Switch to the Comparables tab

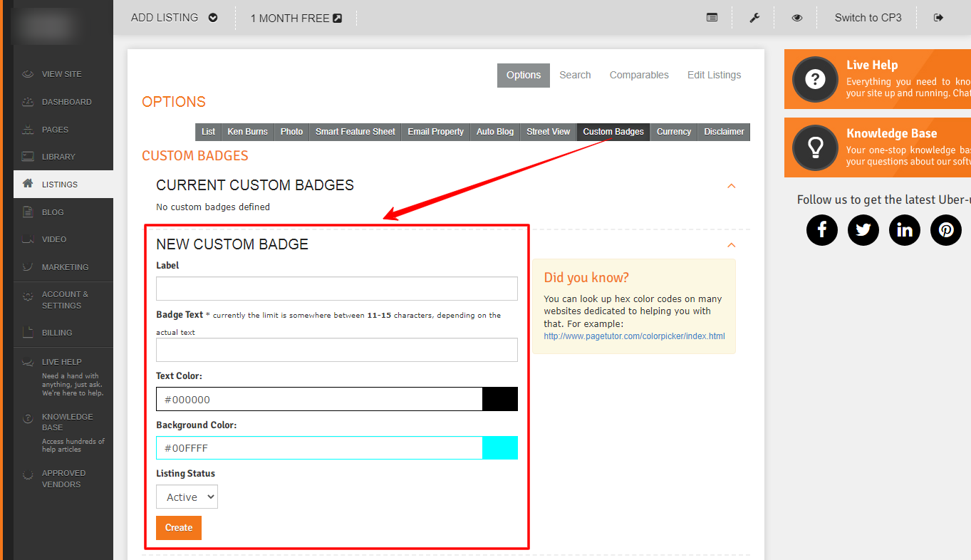pyautogui.click(x=639, y=75)
